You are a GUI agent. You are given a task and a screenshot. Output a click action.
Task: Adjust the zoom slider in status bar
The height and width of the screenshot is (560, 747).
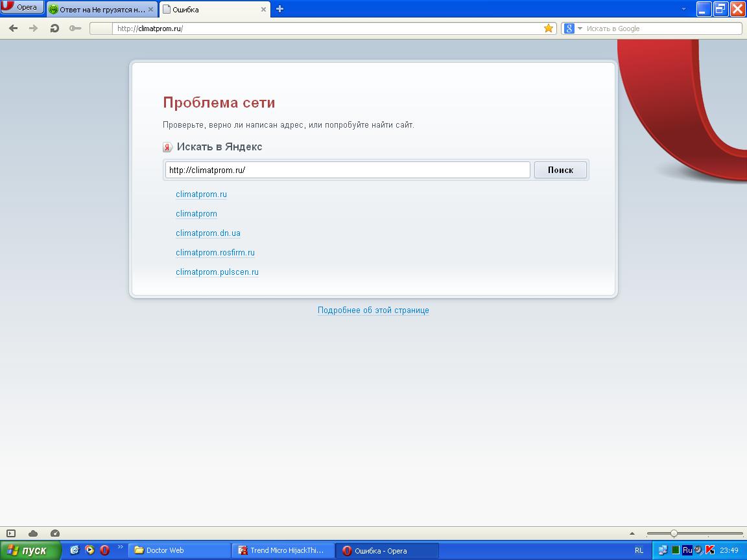pyautogui.click(x=674, y=533)
